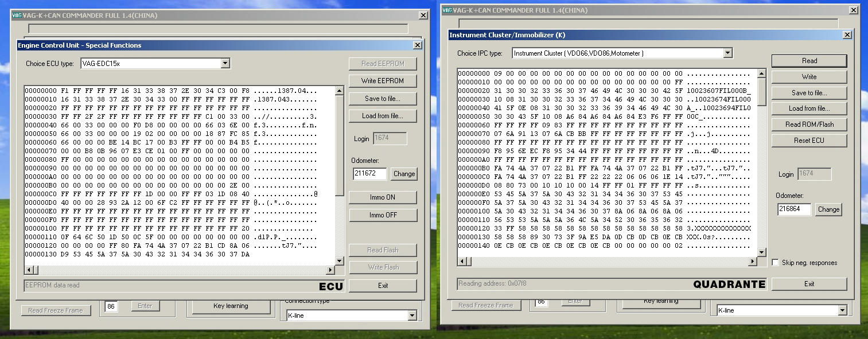868x339 pixels.
Task: Click the field containing 86 in right window
Action: click(541, 302)
